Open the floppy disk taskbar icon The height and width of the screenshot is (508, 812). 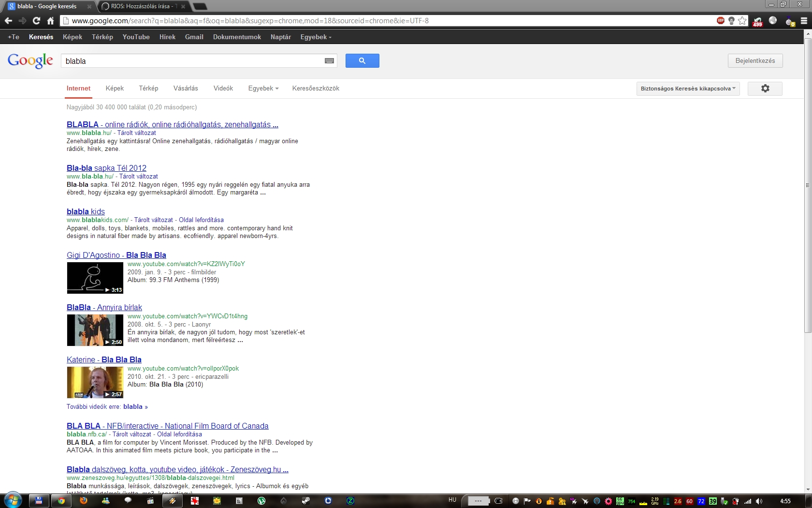(39, 501)
